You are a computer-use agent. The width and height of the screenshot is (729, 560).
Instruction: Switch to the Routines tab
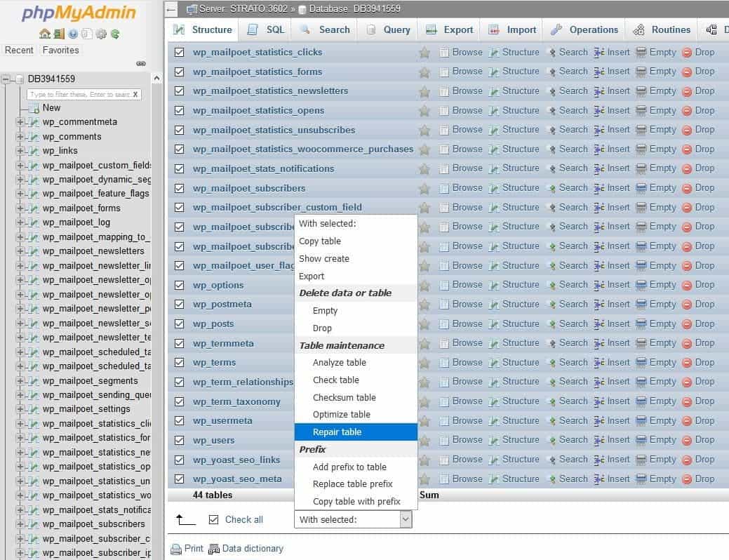click(661, 29)
